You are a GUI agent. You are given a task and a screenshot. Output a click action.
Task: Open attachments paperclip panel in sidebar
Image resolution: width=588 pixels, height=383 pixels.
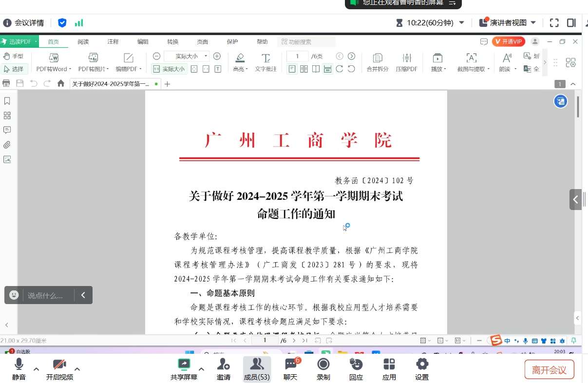7,145
